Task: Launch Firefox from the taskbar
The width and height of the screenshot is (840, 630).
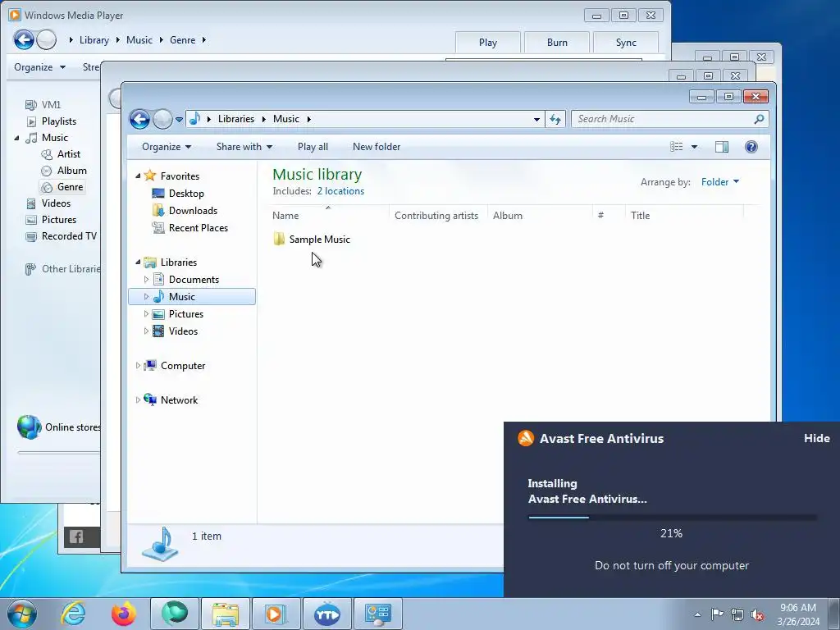Action: pos(124,614)
